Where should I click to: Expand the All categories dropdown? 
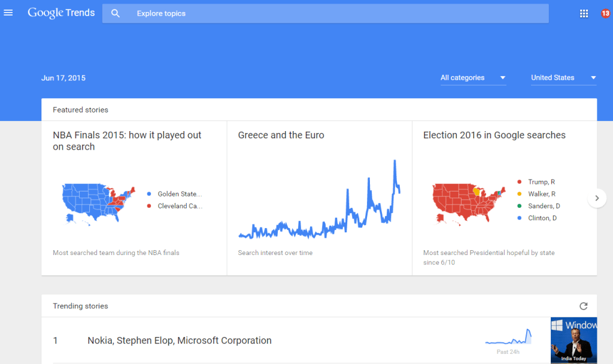(x=473, y=78)
